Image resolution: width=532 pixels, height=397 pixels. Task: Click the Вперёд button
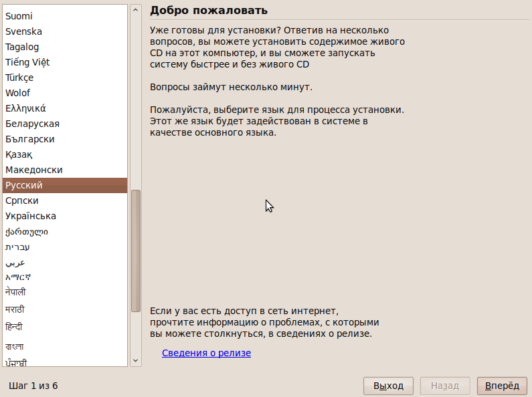pos(502,386)
